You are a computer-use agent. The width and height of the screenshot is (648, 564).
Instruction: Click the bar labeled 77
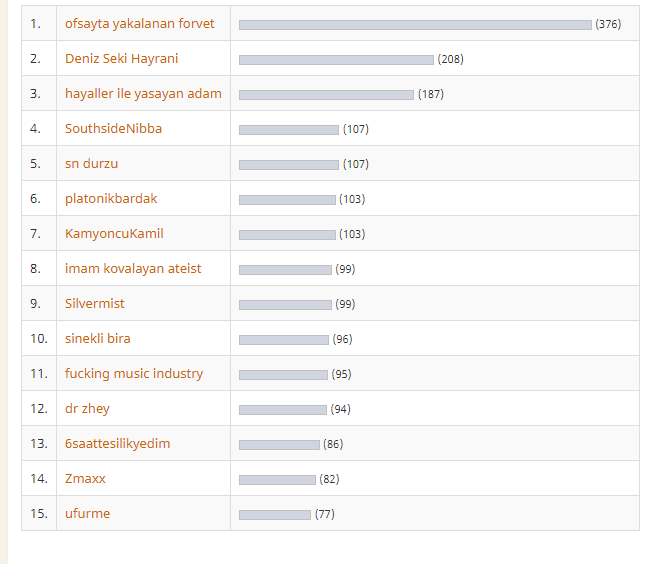pyautogui.click(x=275, y=515)
